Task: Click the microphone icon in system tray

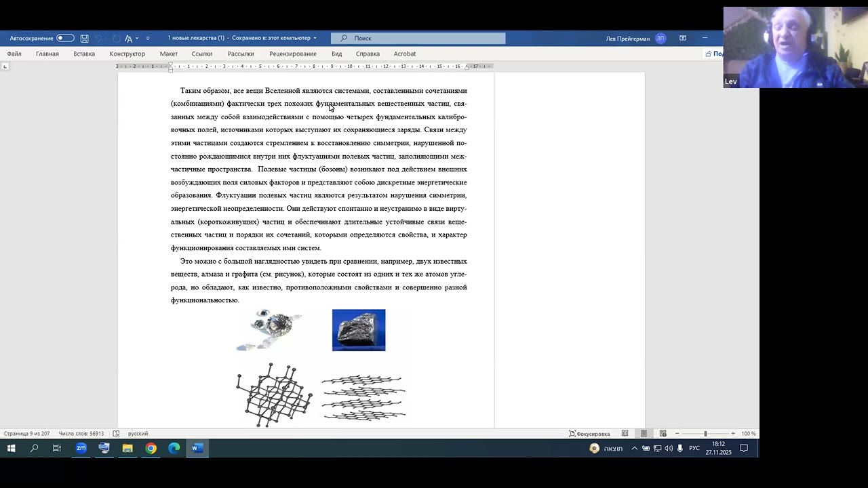Action: click(x=679, y=448)
